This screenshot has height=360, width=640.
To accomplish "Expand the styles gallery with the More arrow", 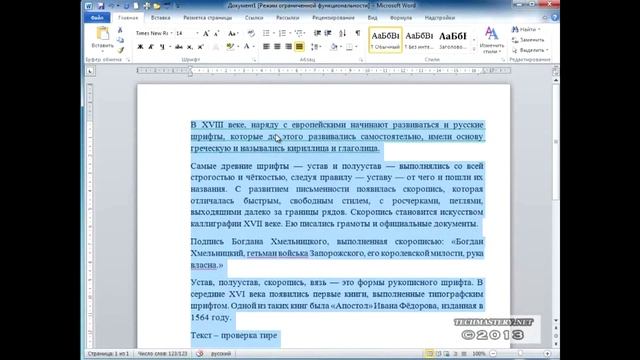I will tap(474, 49).
